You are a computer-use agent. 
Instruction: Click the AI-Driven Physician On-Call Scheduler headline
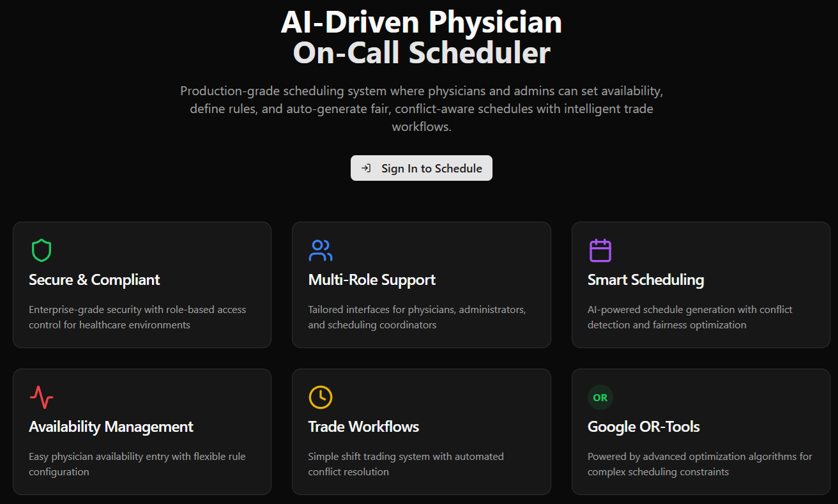(x=422, y=38)
